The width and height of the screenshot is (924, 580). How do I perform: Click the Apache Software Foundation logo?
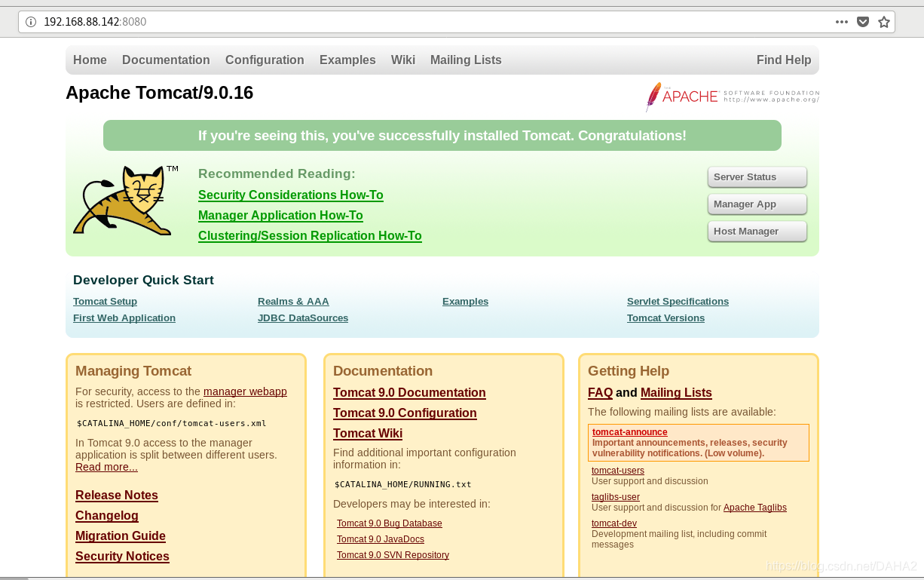point(732,97)
